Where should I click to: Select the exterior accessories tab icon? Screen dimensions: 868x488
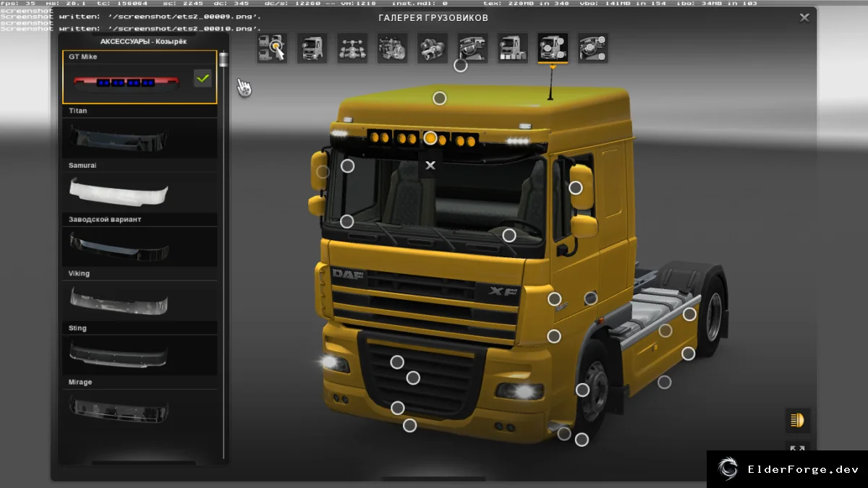[x=553, y=48]
